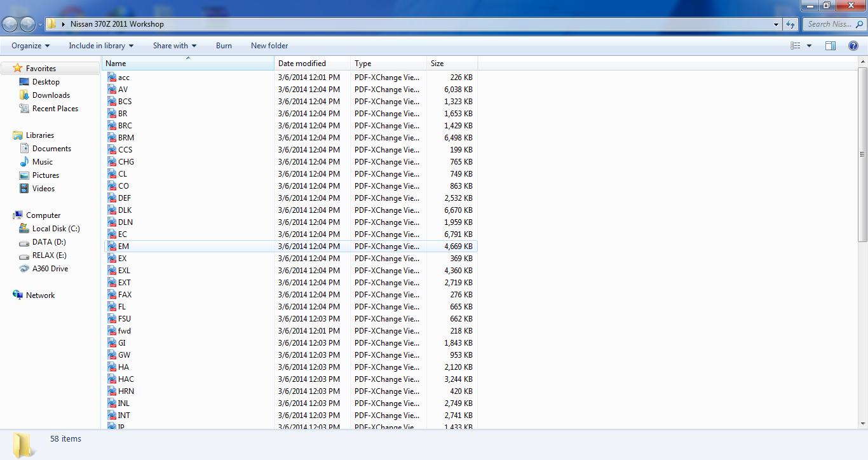
Task: Click the Back navigation arrow button
Action: tap(10, 24)
